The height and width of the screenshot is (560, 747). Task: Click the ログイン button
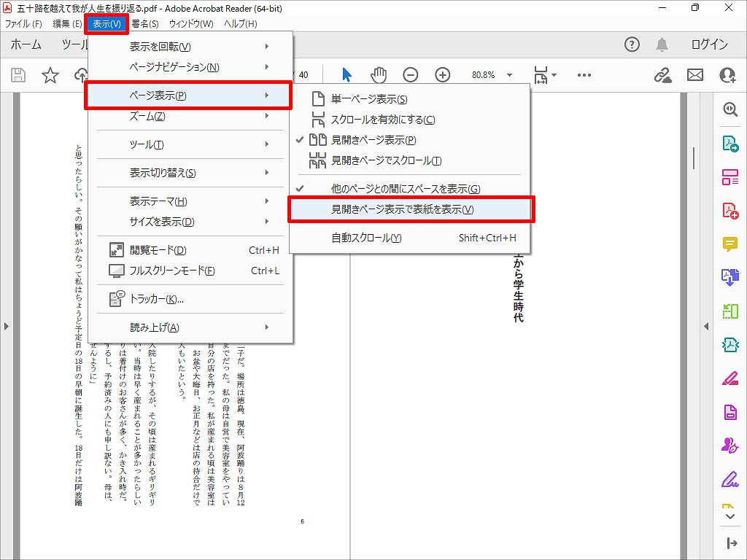coord(709,44)
